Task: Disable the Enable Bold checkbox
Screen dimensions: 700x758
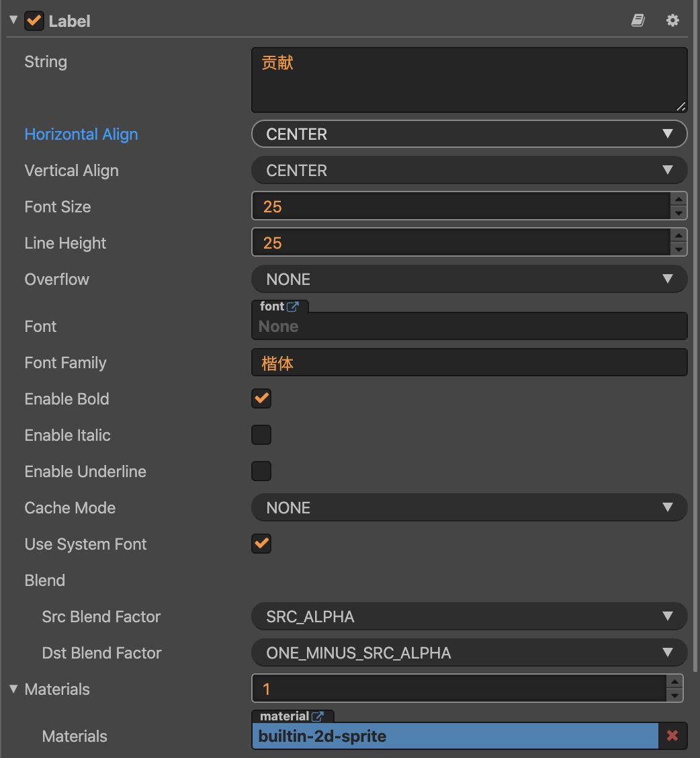Action: (x=261, y=398)
